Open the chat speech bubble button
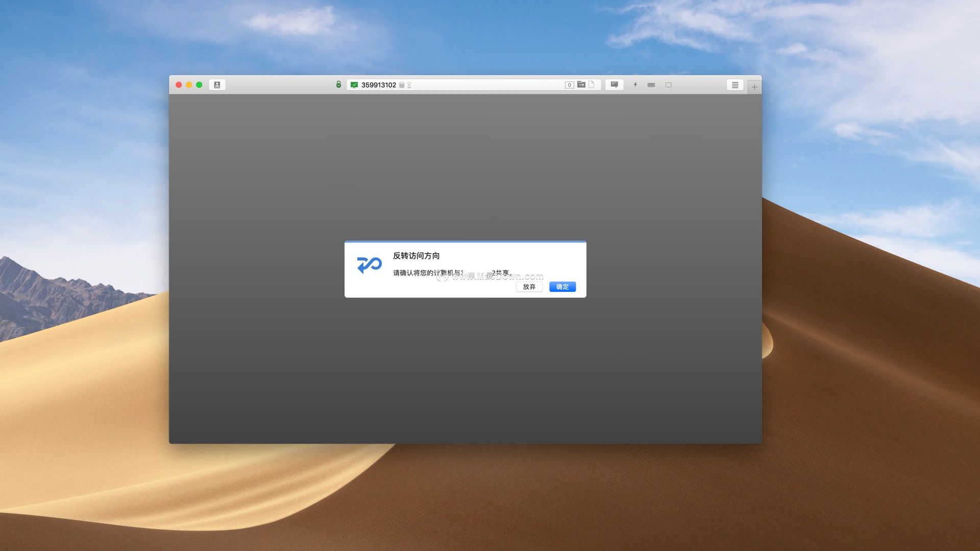 click(x=615, y=85)
